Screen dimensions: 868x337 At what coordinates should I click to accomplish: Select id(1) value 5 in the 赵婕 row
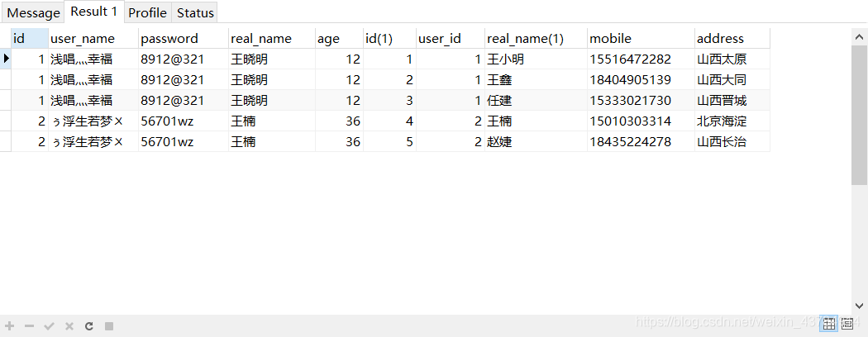click(389, 142)
